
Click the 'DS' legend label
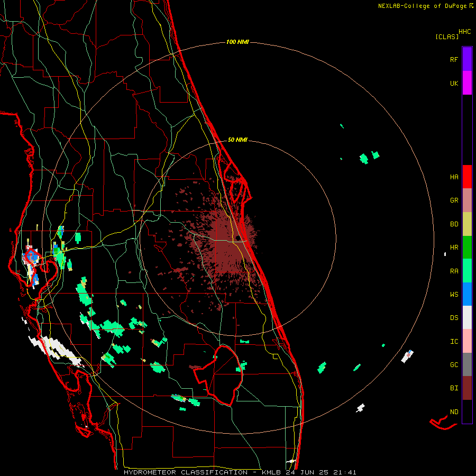point(454,318)
